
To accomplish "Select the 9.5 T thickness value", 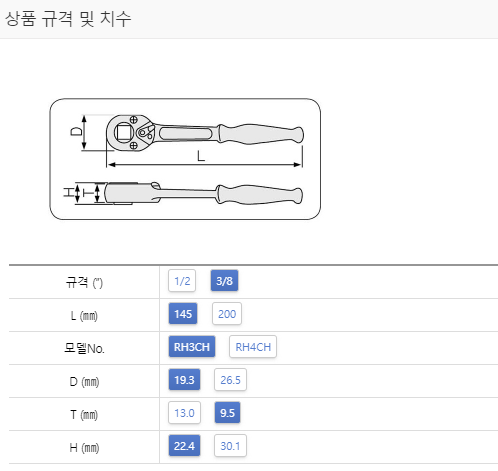I will pyautogui.click(x=227, y=413).
